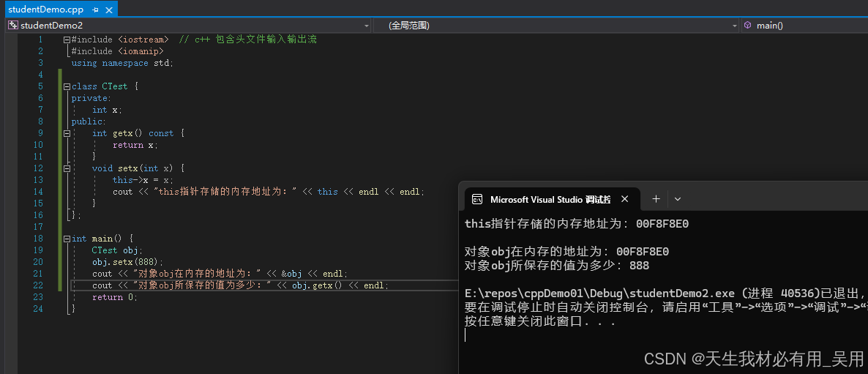The width and height of the screenshot is (868, 374).
Task: Click the line 'using namespace std;'
Action: point(122,63)
